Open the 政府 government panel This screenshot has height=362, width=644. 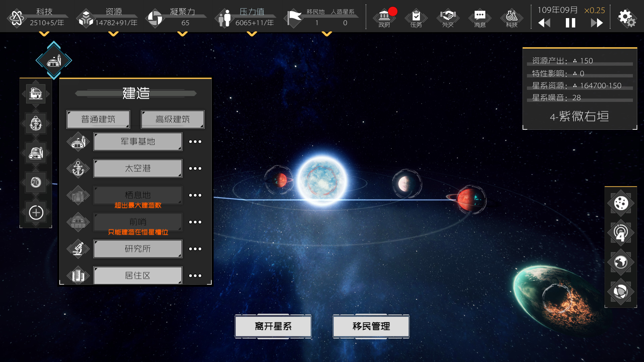[384, 17]
